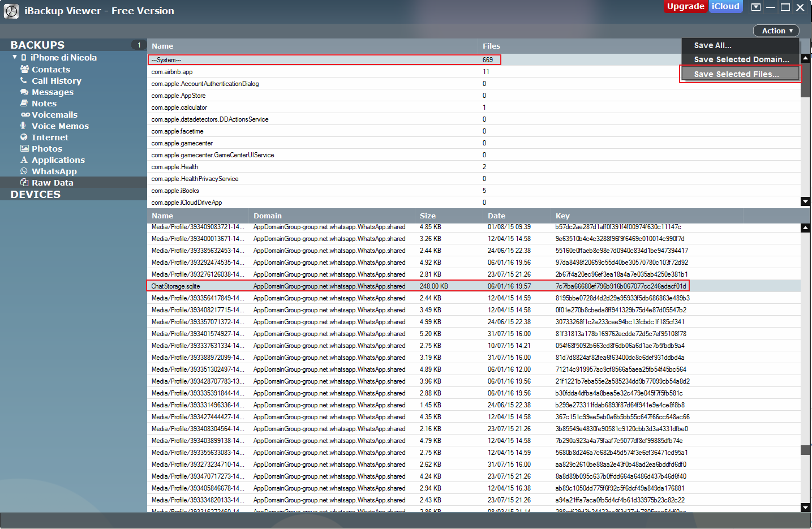Click the Internet globe icon
812x529 pixels.
tap(24, 137)
